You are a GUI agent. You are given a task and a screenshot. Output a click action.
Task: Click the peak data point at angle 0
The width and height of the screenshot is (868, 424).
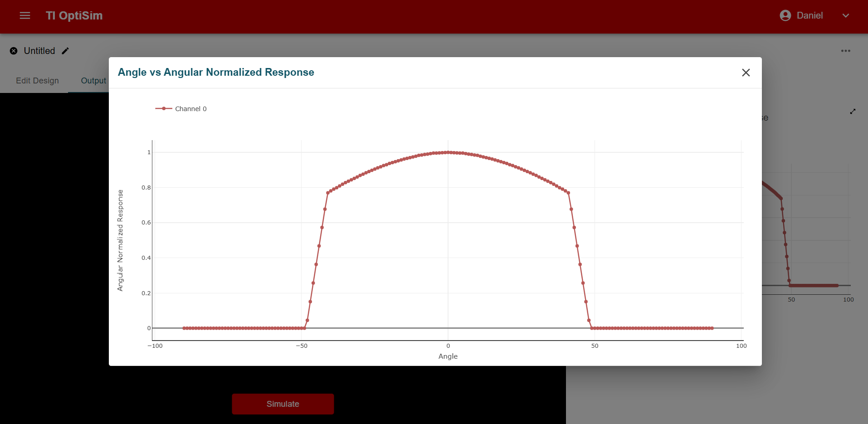[448, 152]
